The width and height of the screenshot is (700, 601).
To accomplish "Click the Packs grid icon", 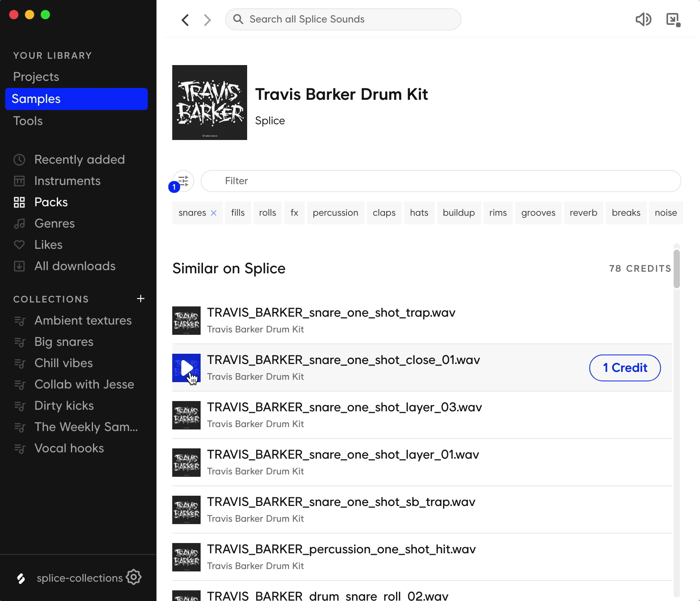I will [x=19, y=202].
